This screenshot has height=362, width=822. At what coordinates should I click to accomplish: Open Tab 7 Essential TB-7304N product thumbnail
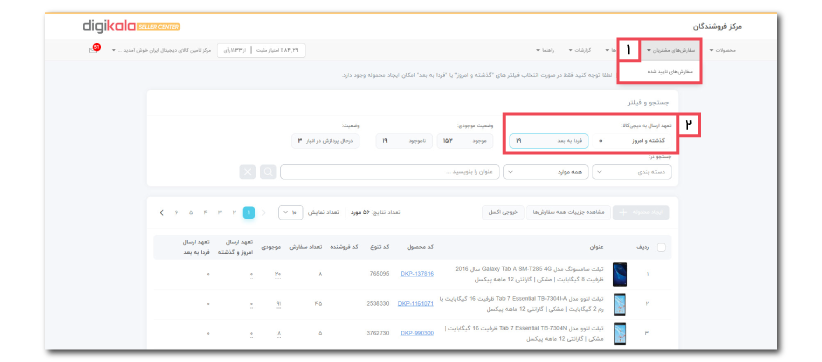tap(620, 334)
